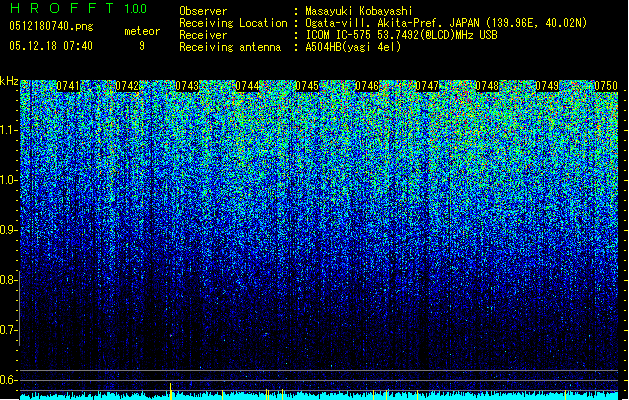Click the 0750 time marker

[x=606, y=86]
